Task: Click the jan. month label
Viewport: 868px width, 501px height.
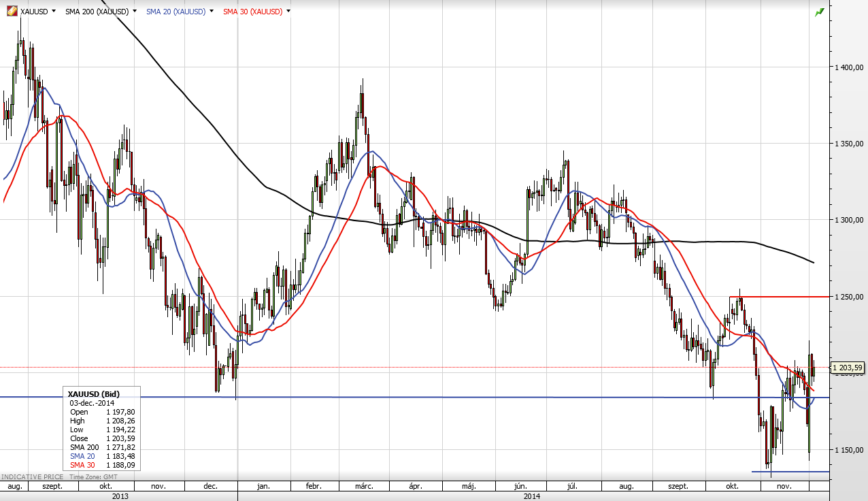Action: pos(263,487)
